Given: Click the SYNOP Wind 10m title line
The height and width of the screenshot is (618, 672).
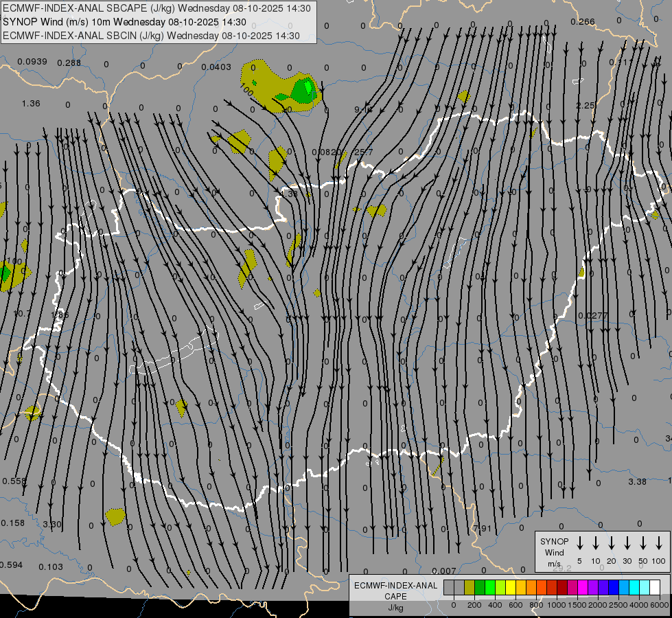Looking at the screenshot, I should 125,22.
